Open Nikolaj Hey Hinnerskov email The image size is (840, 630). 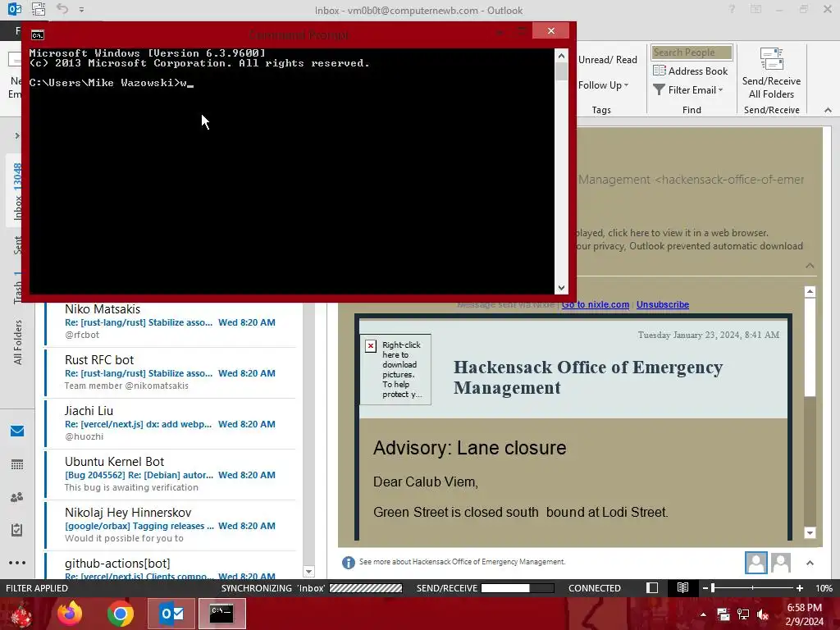point(171,525)
